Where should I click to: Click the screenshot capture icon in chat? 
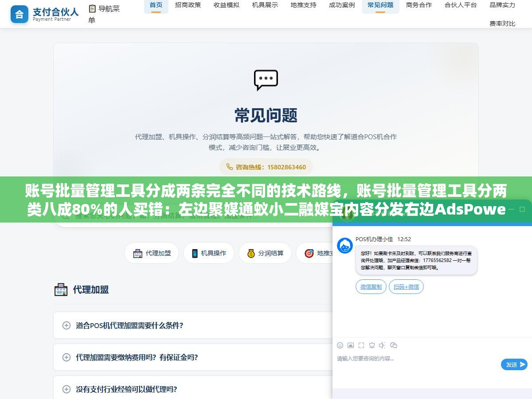point(361,345)
